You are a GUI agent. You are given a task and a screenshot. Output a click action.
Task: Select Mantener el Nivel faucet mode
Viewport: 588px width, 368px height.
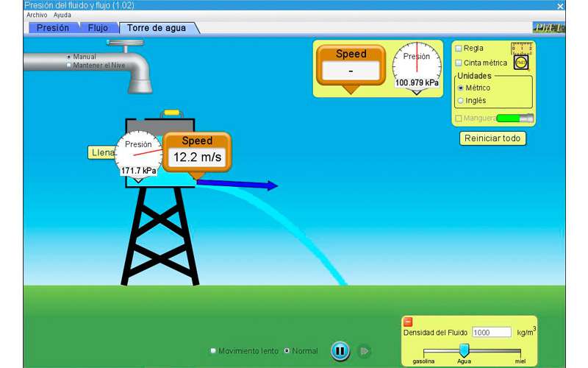click(69, 65)
